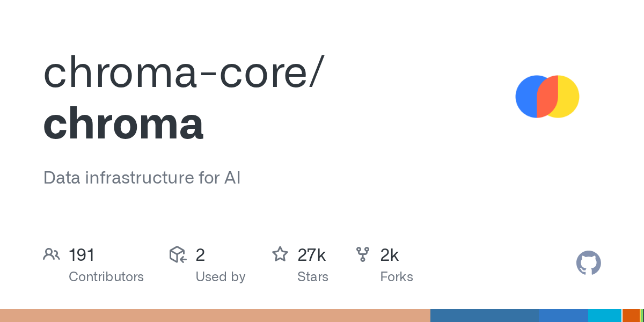Click the red overlap in Chroma logo
The height and width of the screenshot is (322, 644).
click(x=547, y=97)
